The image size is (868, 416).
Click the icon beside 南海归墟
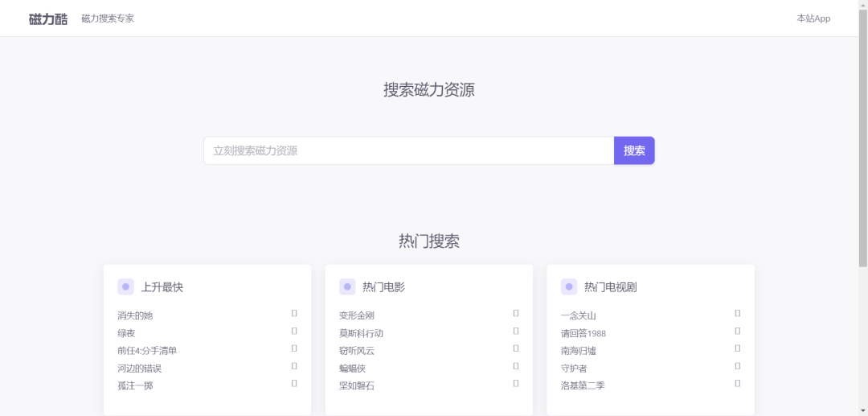tap(737, 348)
